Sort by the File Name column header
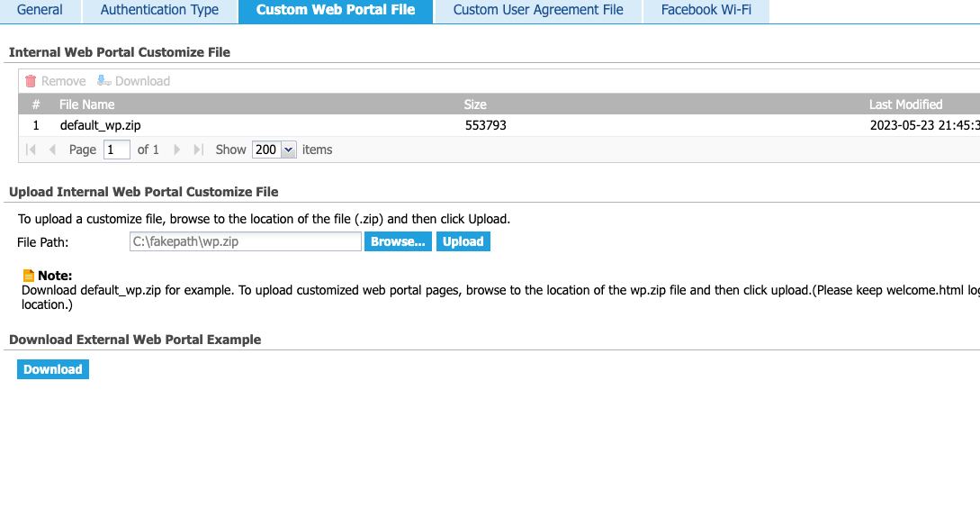 [x=87, y=104]
